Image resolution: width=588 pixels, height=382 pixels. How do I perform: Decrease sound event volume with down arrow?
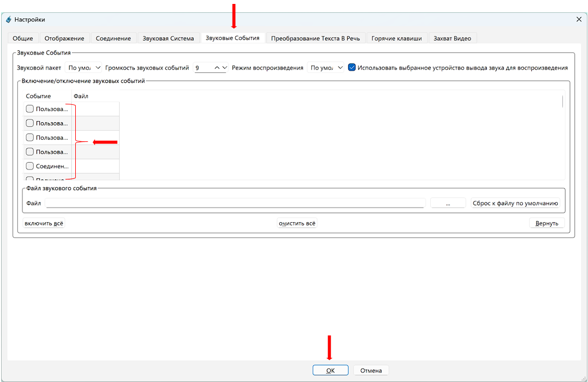pyautogui.click(x=225, y=68)
